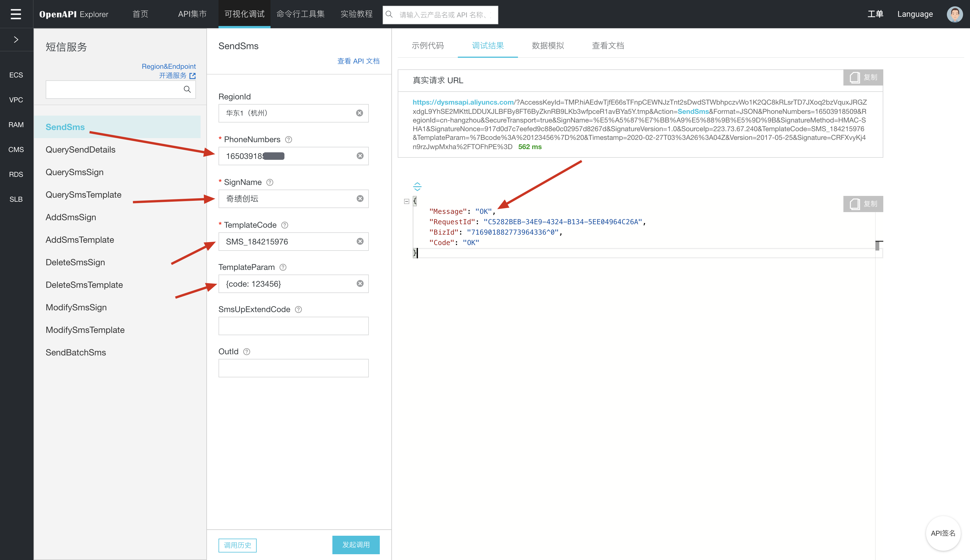Collapse the JSON root object node

[407, 201]
